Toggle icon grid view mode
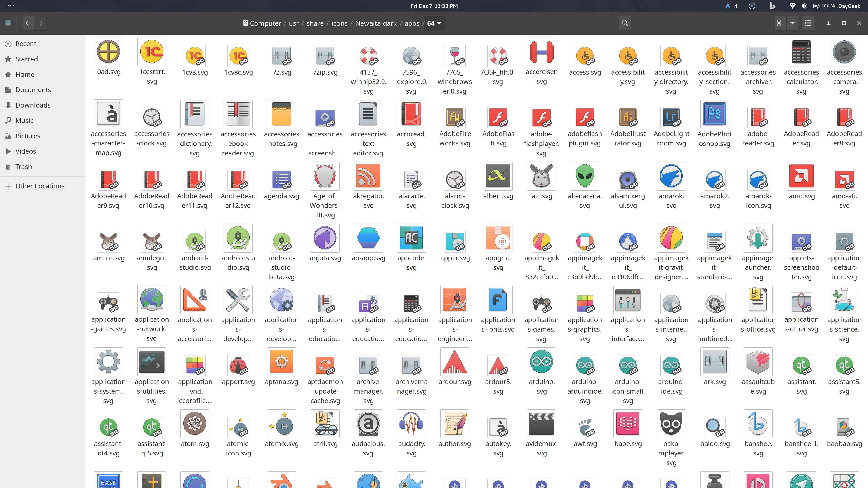This screenshot has width=868, height=488. 780,23
